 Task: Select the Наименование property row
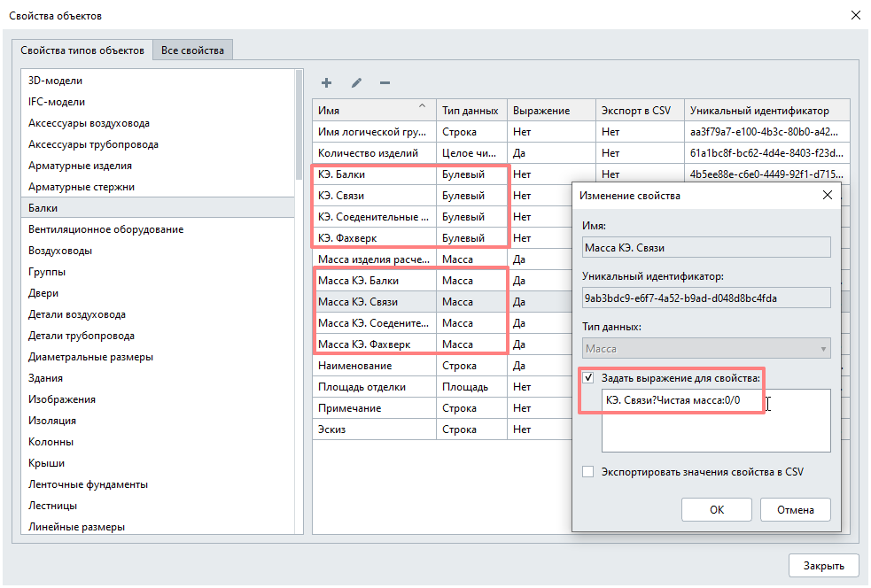442,366
